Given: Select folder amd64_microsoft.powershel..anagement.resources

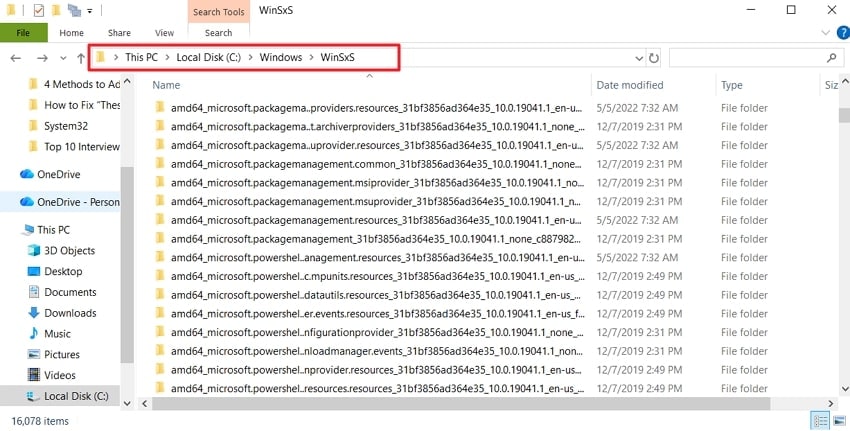Looking at the screenshot, I should [369, 258].
